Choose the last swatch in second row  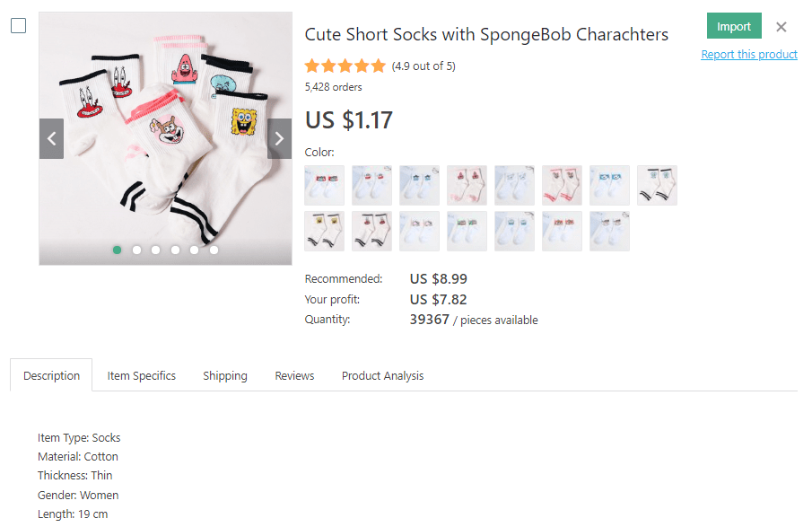609,231
